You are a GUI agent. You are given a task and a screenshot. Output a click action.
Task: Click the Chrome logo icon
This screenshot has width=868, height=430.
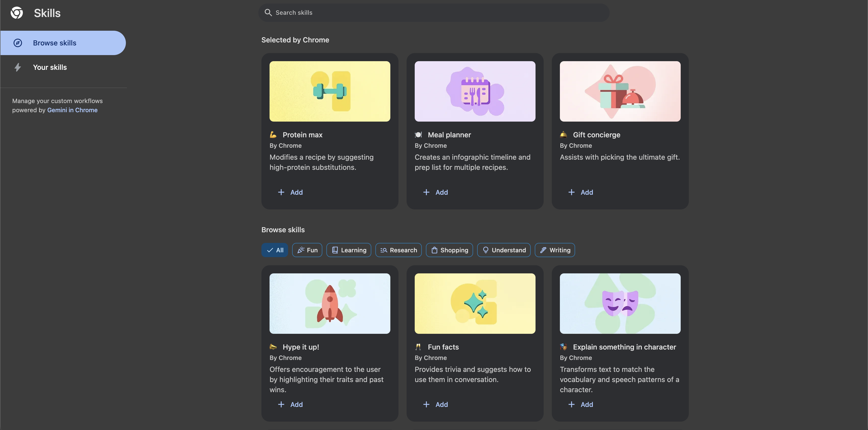pos(17,13)
